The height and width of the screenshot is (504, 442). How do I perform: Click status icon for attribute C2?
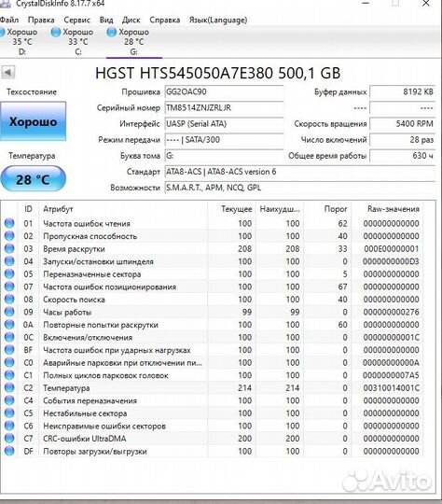[9, 387]
